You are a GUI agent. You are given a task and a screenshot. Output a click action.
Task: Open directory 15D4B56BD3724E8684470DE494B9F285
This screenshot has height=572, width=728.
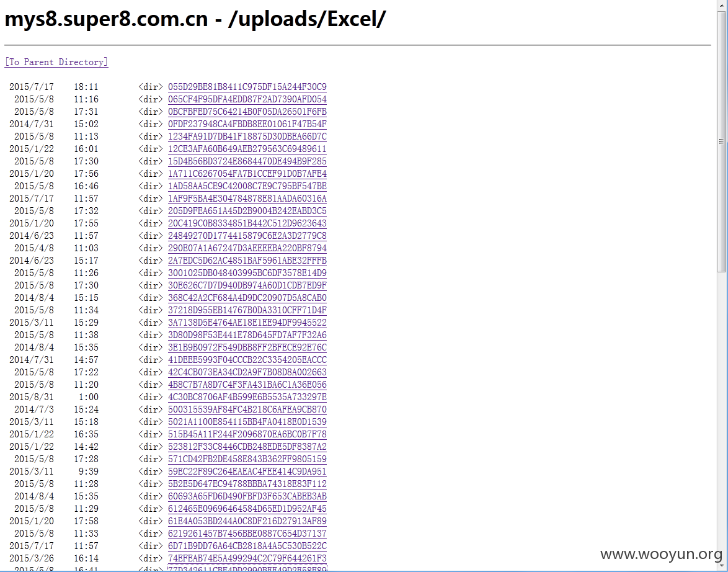pos(247,161)
